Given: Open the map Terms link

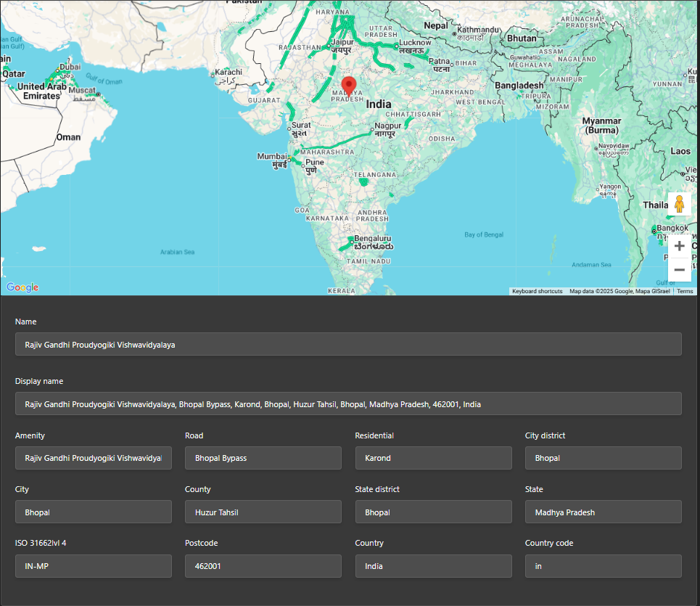Looking at the screenshot, I should pos(685,291).
